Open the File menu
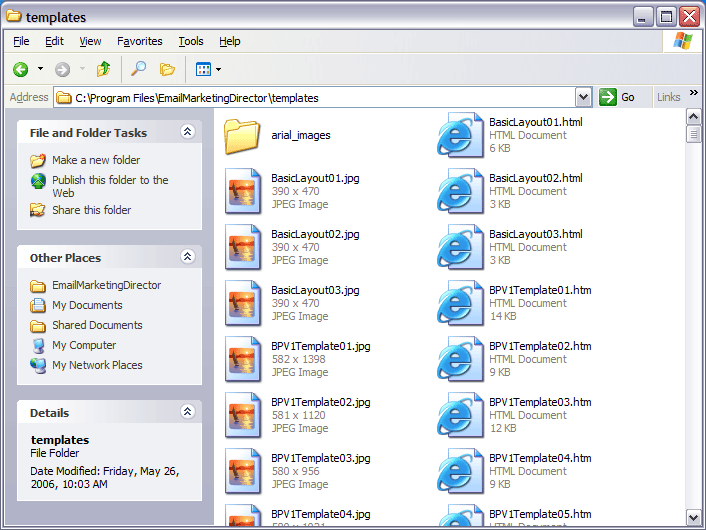 coord(21,41)
